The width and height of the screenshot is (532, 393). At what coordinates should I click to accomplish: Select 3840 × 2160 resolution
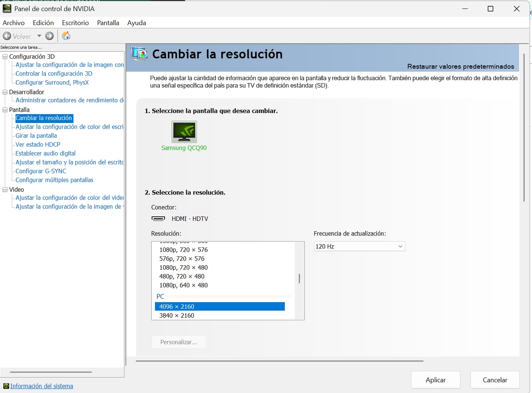177,315
